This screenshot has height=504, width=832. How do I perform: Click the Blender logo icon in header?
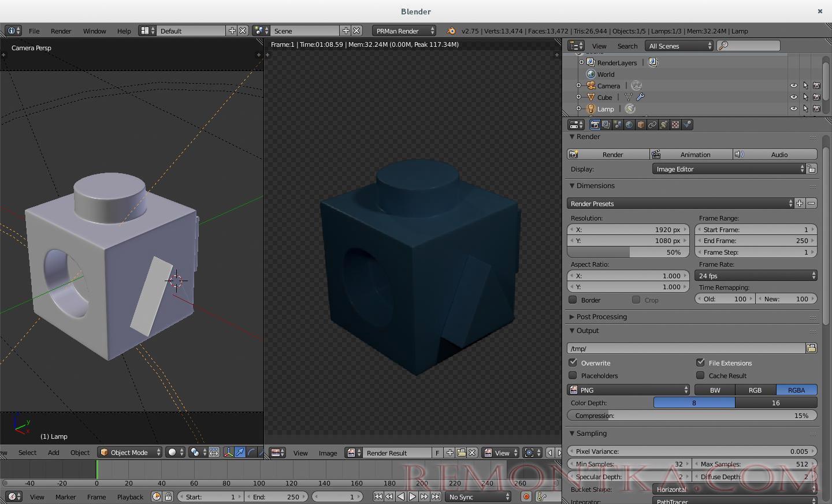point(451,31)
